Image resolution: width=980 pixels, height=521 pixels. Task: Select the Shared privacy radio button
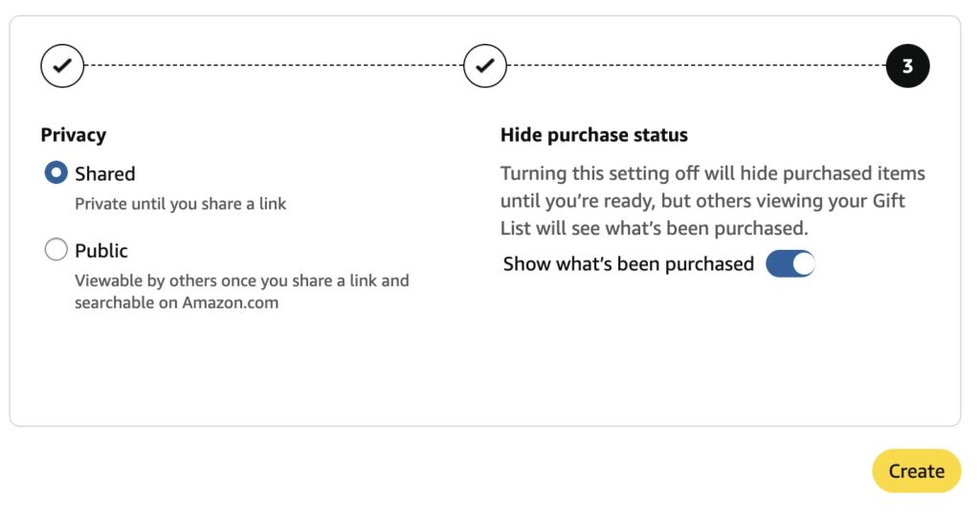click(56, 173)
